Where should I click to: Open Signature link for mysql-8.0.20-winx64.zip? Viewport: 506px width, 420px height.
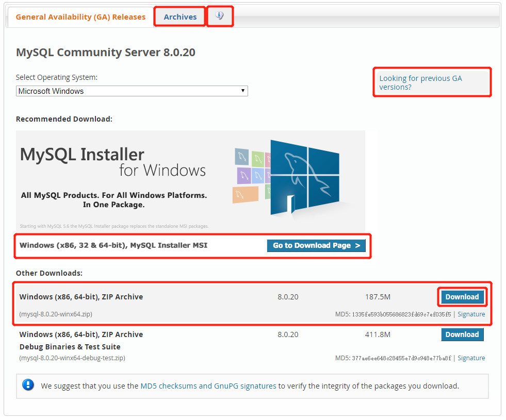tap(471, 314)
